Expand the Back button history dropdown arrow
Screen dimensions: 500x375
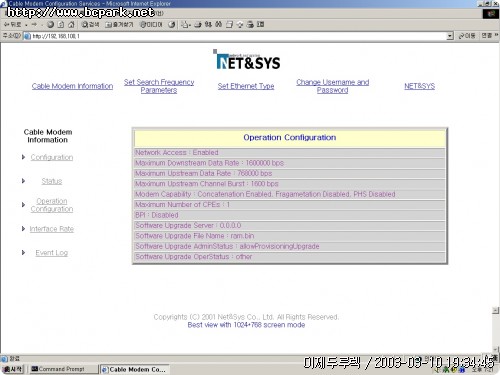click(26, 25)
